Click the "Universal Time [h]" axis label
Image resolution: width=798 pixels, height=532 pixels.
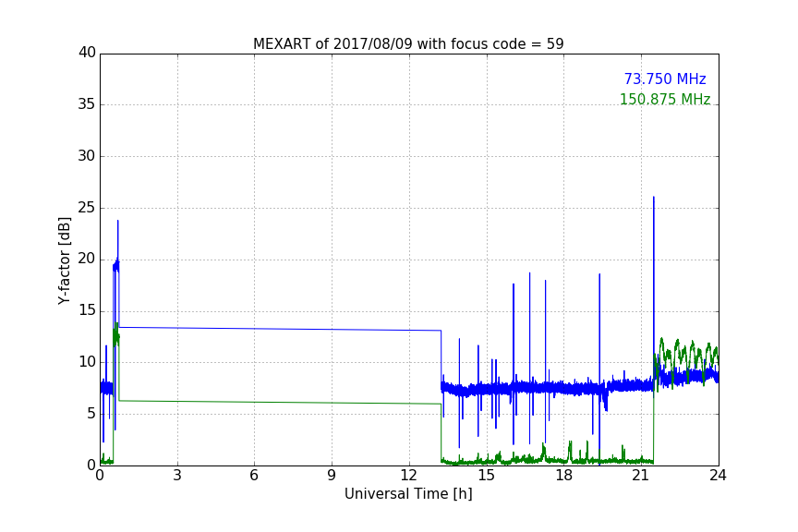(408, 494)
